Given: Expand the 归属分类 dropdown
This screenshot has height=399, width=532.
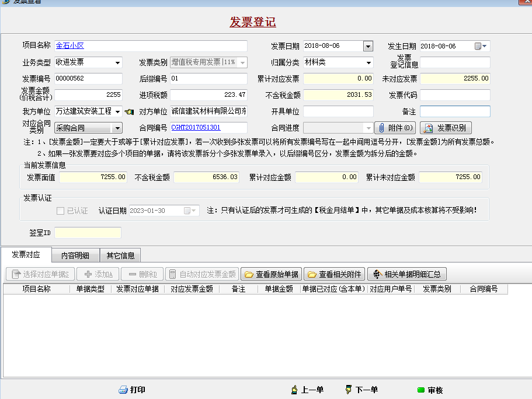Looking at the screenshot, I should (368, 63).
